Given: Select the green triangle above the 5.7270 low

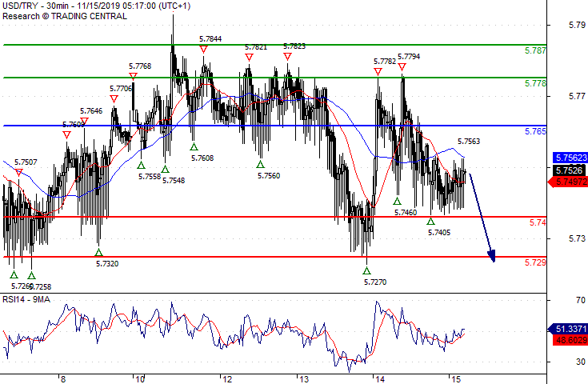Looking at the screenshot, I should 366,270.
